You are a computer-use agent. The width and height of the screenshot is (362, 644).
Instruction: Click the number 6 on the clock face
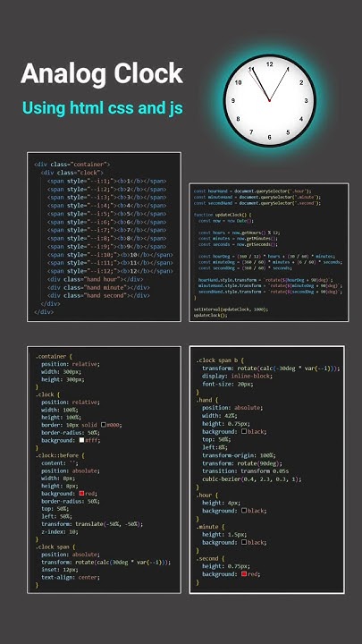coord(270,137)
